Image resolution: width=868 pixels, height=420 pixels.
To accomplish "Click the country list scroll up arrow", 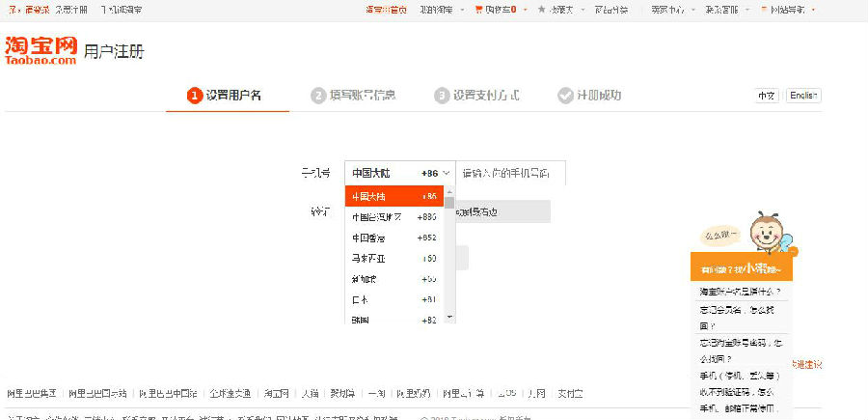I will (x=449, y=191).
